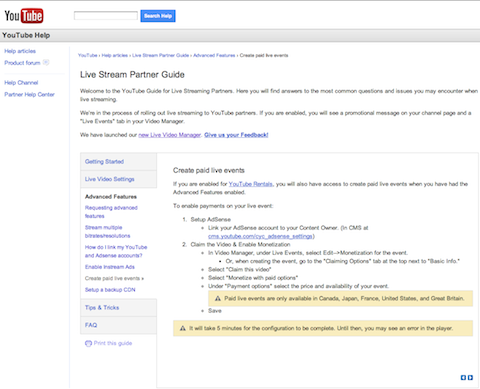Click Print this guide link
Screen dimensions: 480x389
113,343
